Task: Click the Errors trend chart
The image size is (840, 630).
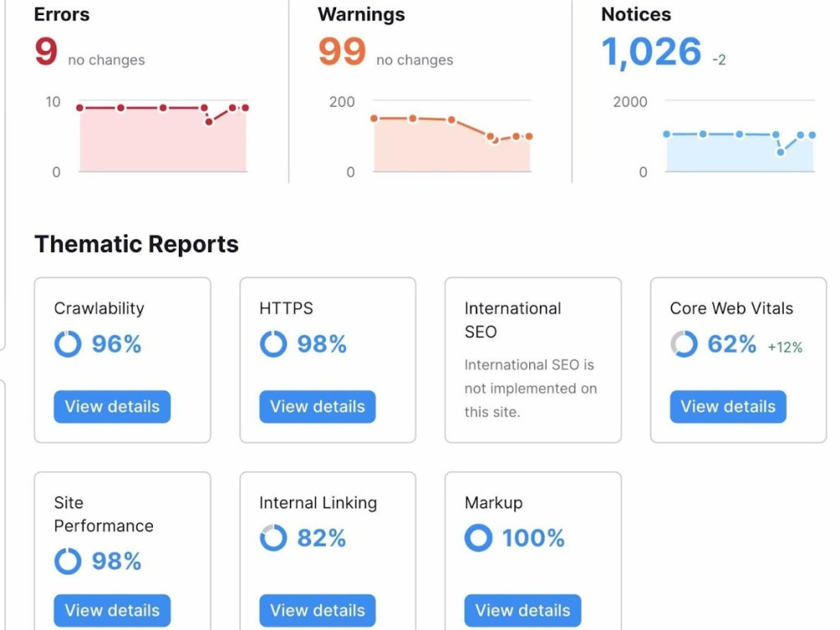Action: click(x=163, y=137)
